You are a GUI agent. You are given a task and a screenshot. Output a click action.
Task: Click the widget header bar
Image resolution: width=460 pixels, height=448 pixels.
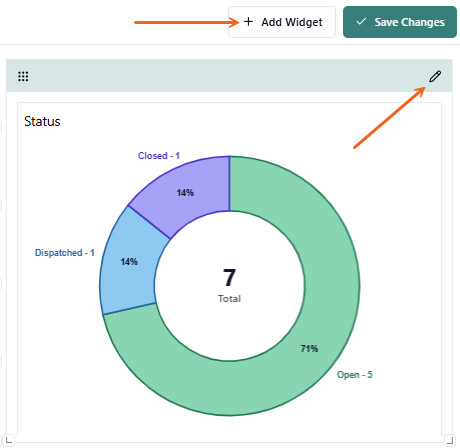pos(229,76)
